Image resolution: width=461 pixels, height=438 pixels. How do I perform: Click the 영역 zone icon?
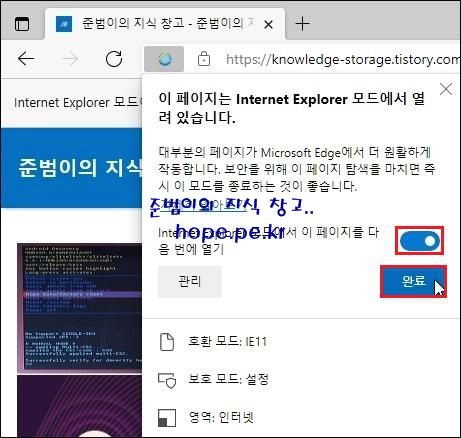pyautogui.click(x=167, y=418)
